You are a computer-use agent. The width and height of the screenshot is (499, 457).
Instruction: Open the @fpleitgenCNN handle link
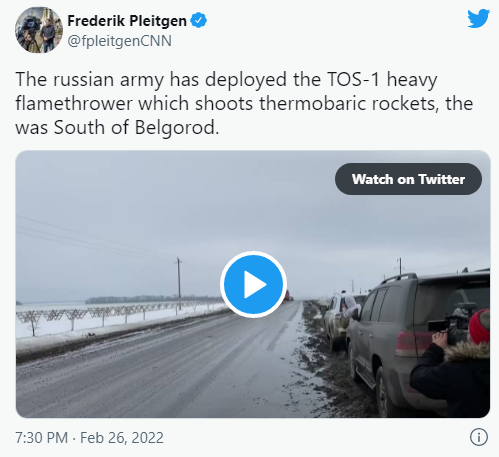(119, 41)
